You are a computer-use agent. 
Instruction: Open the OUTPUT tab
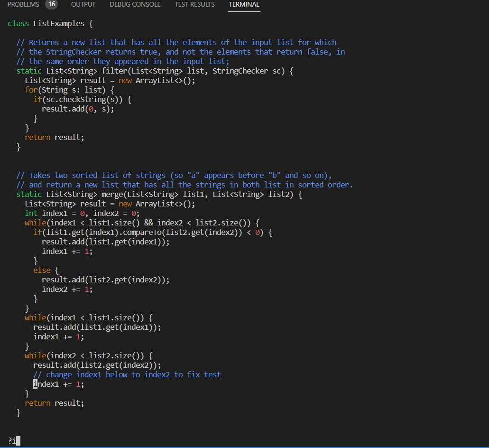point(83,4)
